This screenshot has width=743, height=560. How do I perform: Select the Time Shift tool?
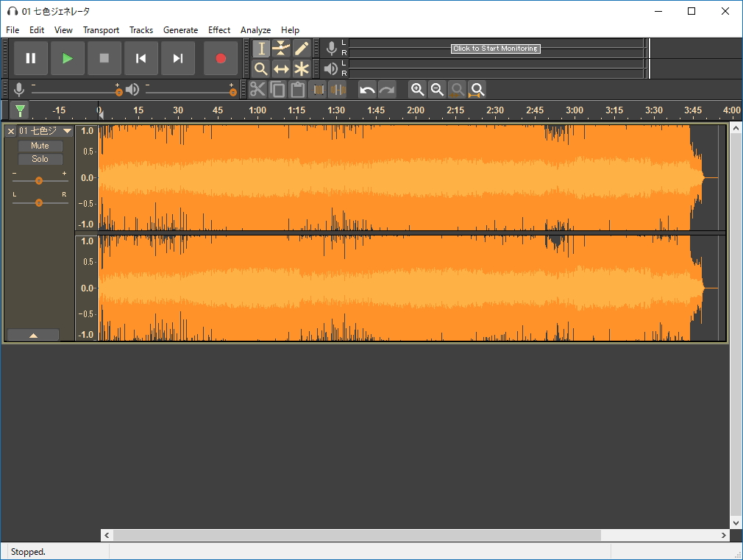[282, 69]
